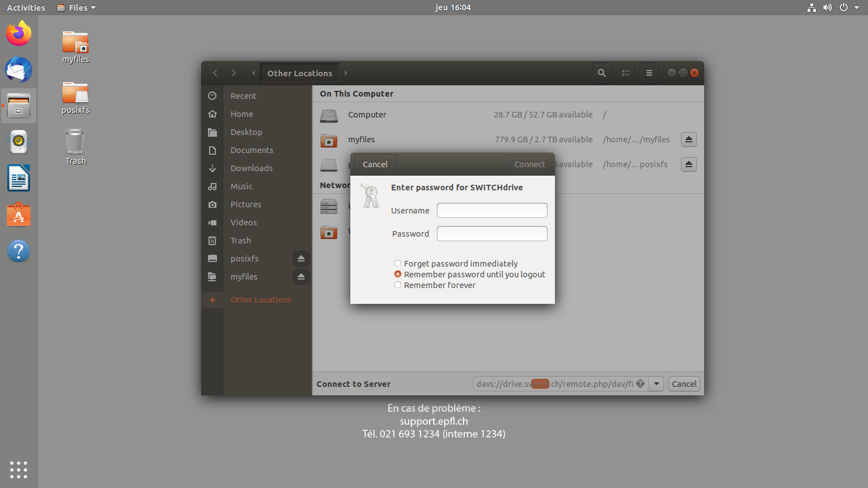Launch Thunderbird mail from the dock

(19, 70)
